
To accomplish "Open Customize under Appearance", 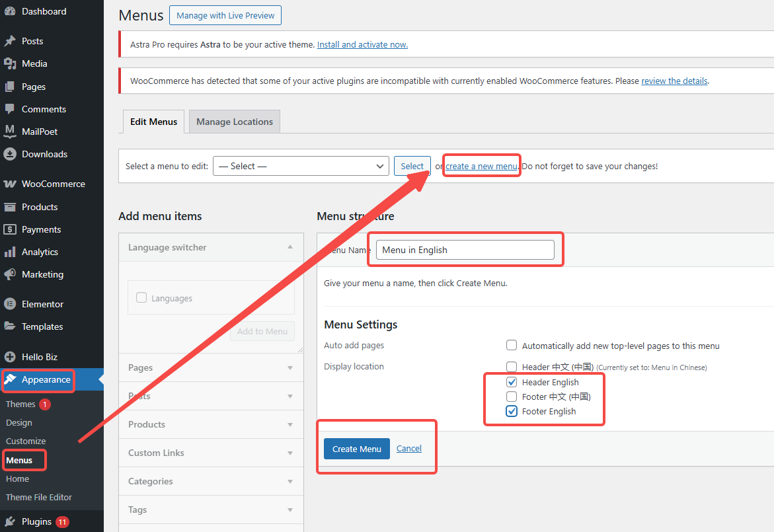I will click(x=25, y=441).
